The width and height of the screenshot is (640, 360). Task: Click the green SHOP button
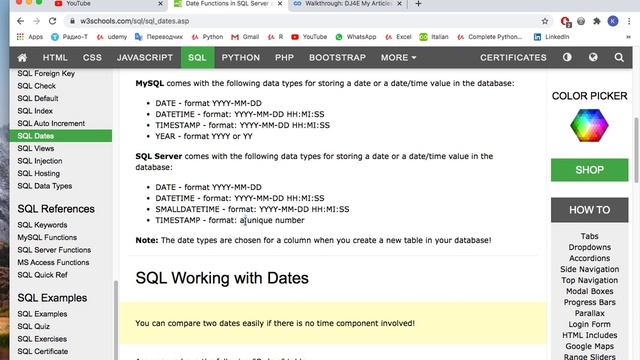coord(589,170)
